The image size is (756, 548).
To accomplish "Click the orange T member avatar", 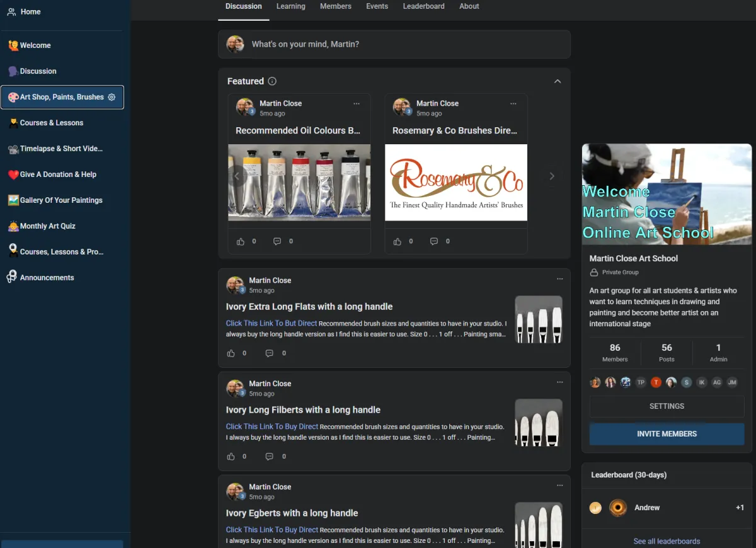I will (656, 382).
